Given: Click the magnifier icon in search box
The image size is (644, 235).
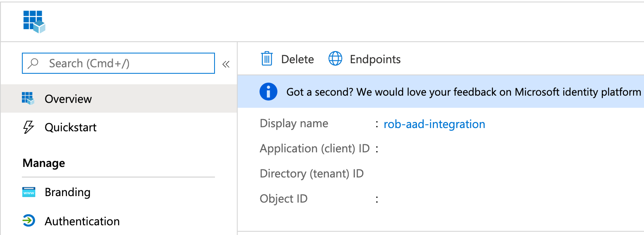Looking at the screenshot, I should [33, 63].
